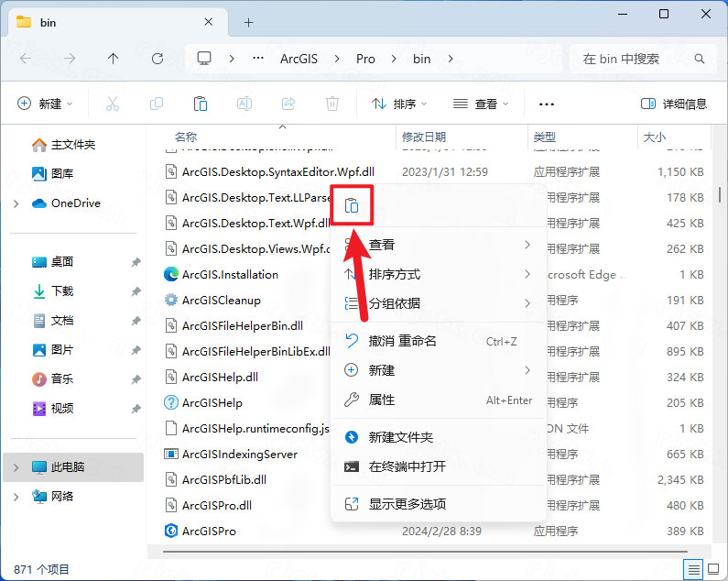Expand chevron after ArcGIS in breadcrumb
The width and height of the screenshot is (728, 581).
[x=337, y=59]
